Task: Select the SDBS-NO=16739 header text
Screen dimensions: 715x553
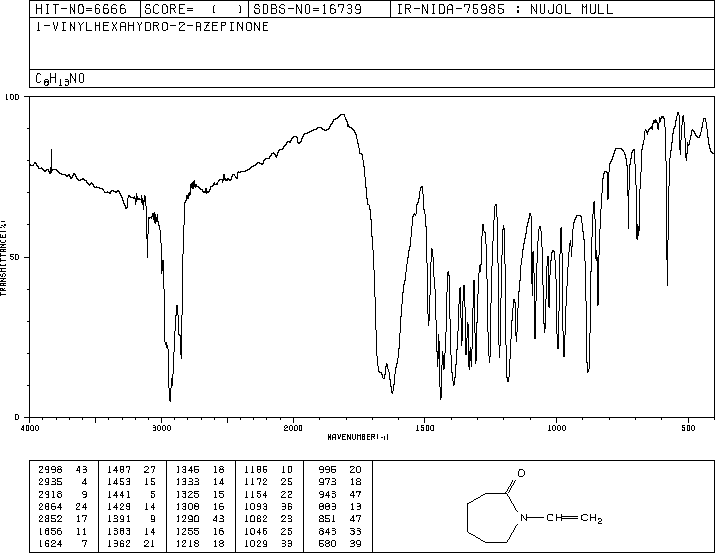Action: point(307,9)
